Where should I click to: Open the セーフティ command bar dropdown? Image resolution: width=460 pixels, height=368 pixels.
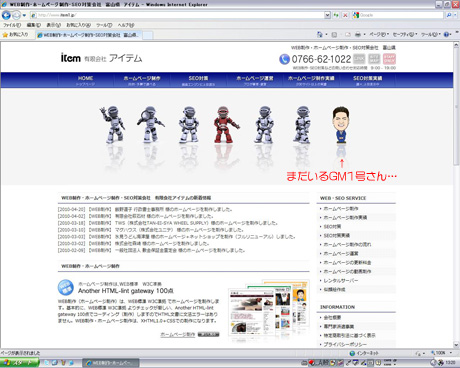tap(405, 34)
